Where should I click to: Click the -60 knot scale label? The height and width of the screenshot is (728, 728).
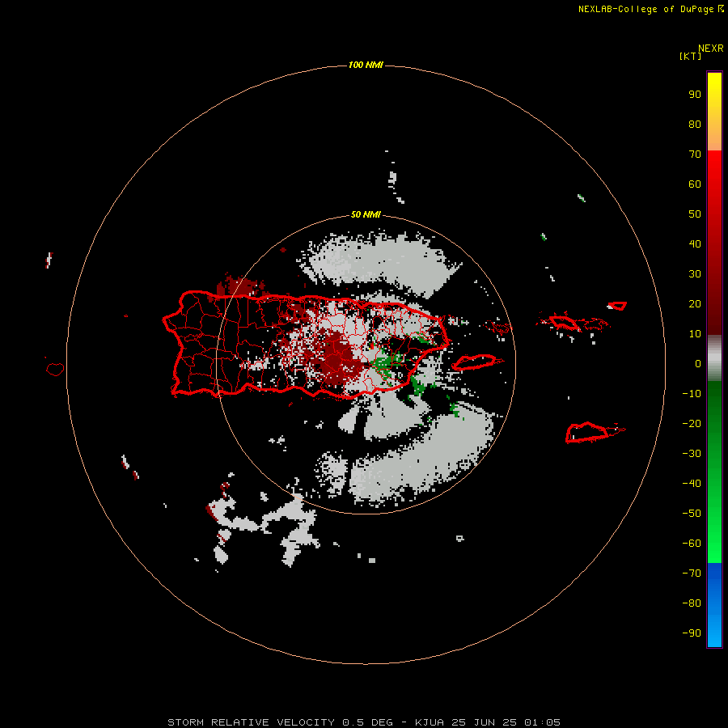pos(692,544)
